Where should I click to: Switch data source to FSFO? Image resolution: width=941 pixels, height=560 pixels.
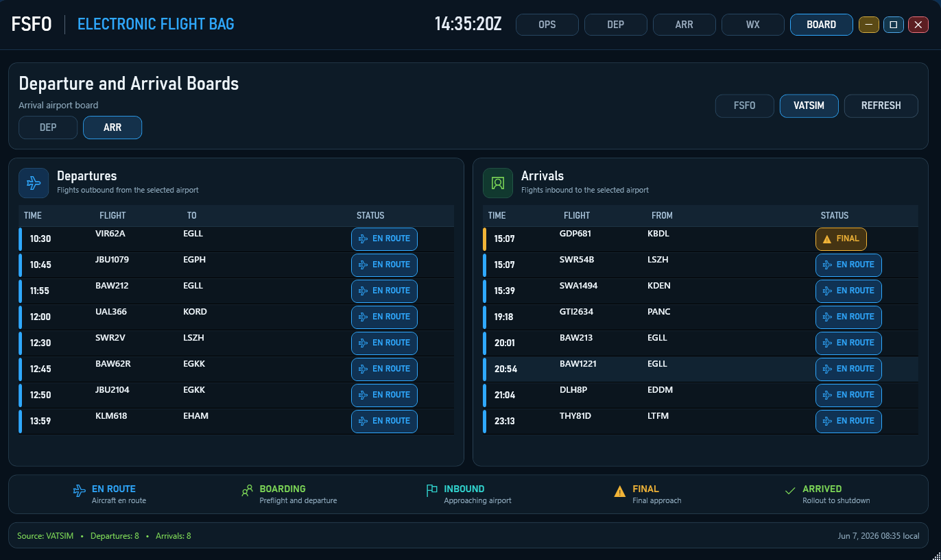coord(745,106)
